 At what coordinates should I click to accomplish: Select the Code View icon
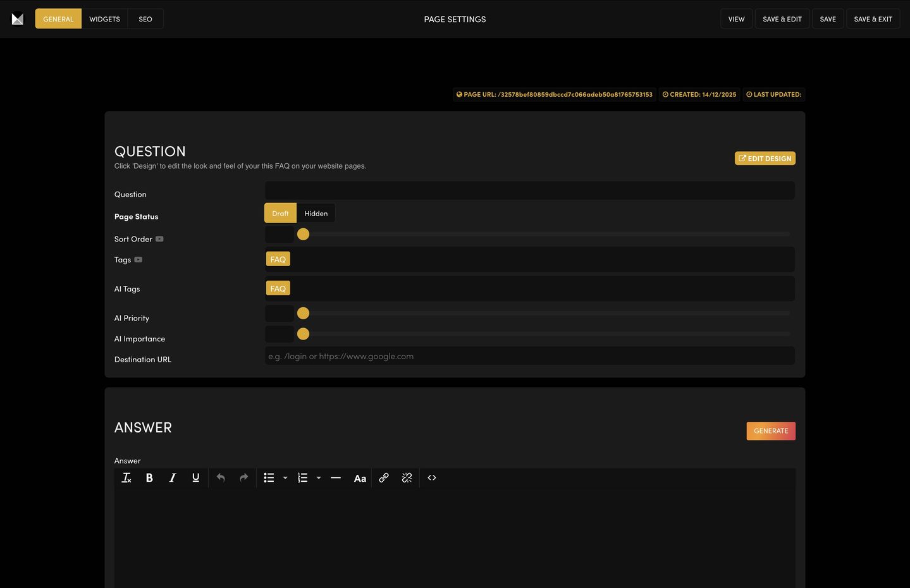coord(431,477)
